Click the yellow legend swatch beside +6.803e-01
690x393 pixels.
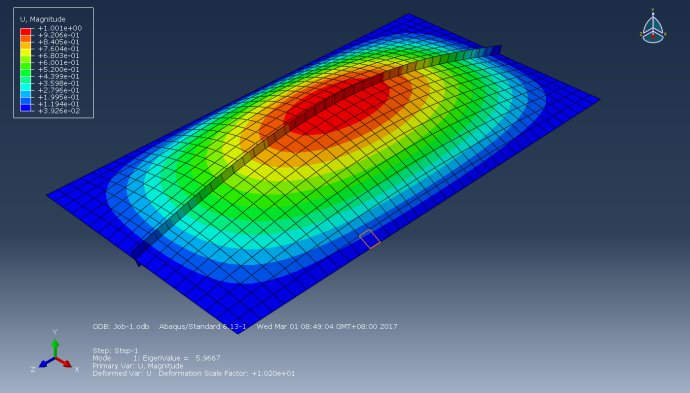click(26, 56)
